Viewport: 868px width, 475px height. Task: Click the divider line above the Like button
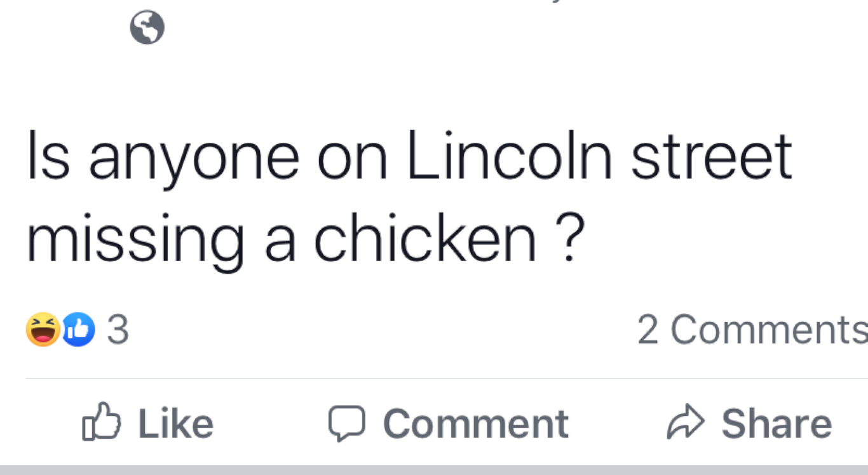click(445, 379)
